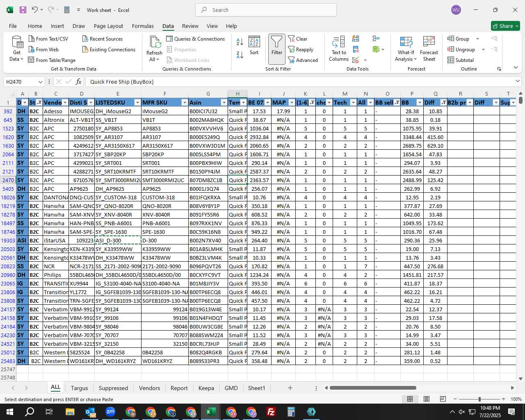The image size is (525, 420).
Task: Expand the Name Box dropdown
Action: [x=40, y=82]
